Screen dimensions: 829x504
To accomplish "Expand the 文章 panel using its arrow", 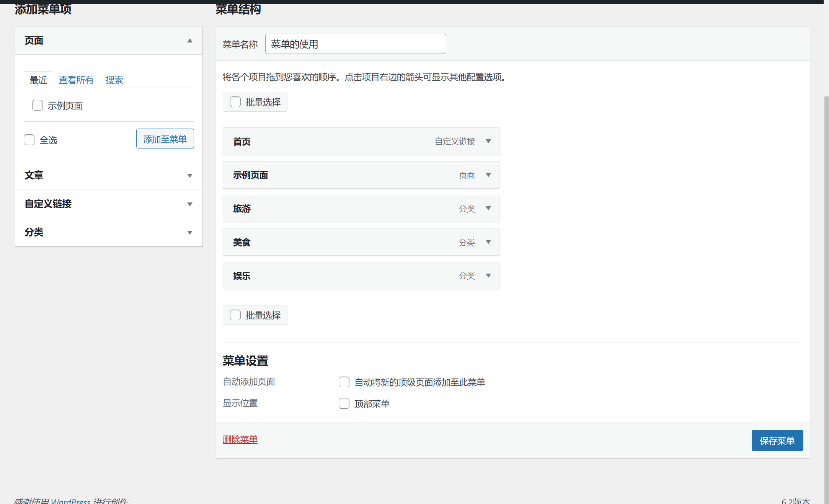I will [x=189, y=176].
